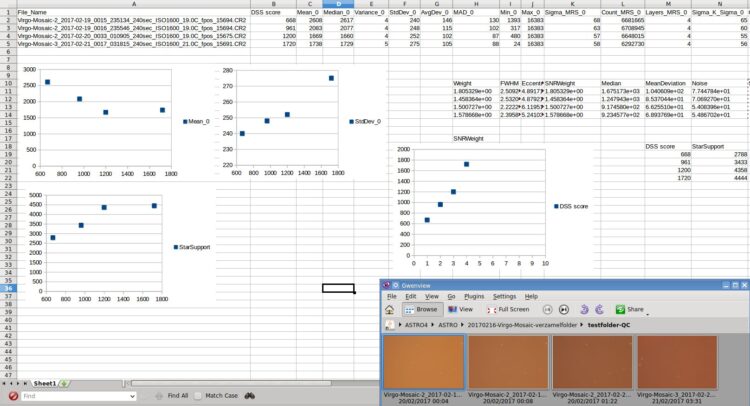Expand the arrow before testfolder-QC breadcrumb

tap(582, 325)
